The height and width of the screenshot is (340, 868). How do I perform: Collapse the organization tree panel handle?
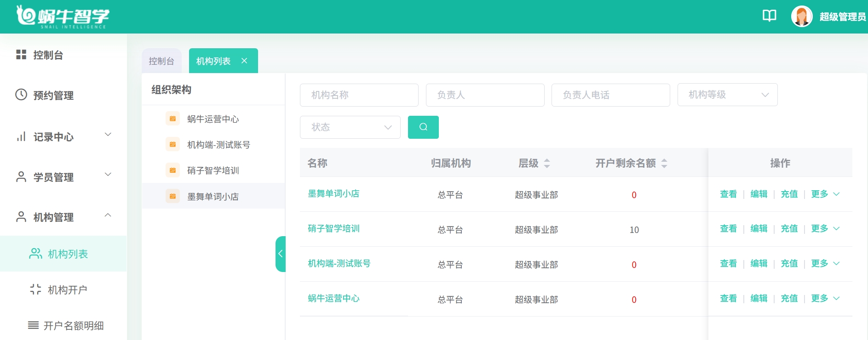click(x=281, y=254)
